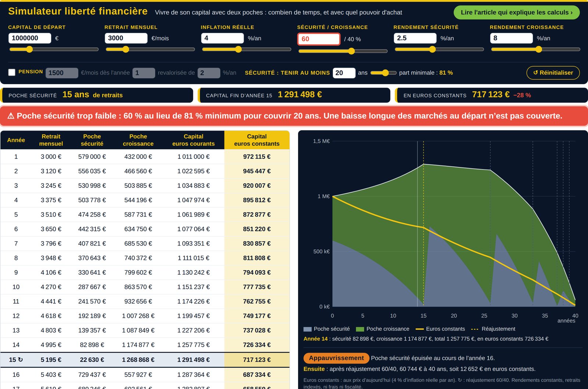Adjust the Rendement sécurité slider

[439, 49]
